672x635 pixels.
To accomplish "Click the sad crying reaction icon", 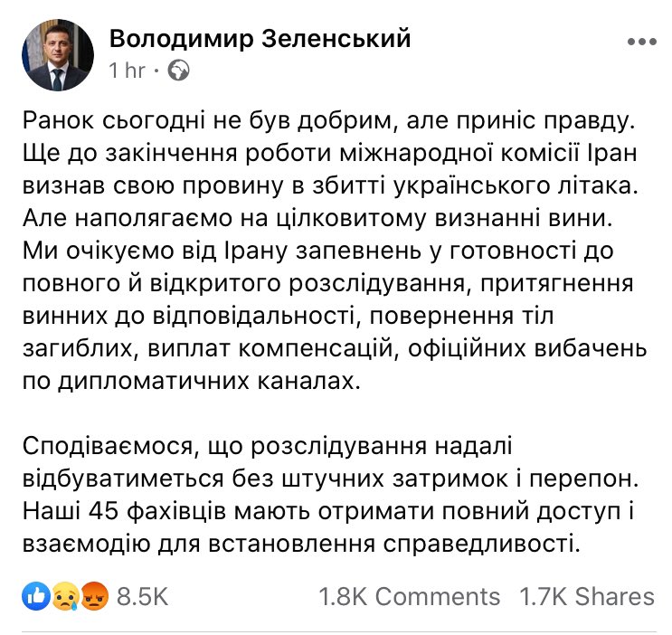I will click(62, 596).
